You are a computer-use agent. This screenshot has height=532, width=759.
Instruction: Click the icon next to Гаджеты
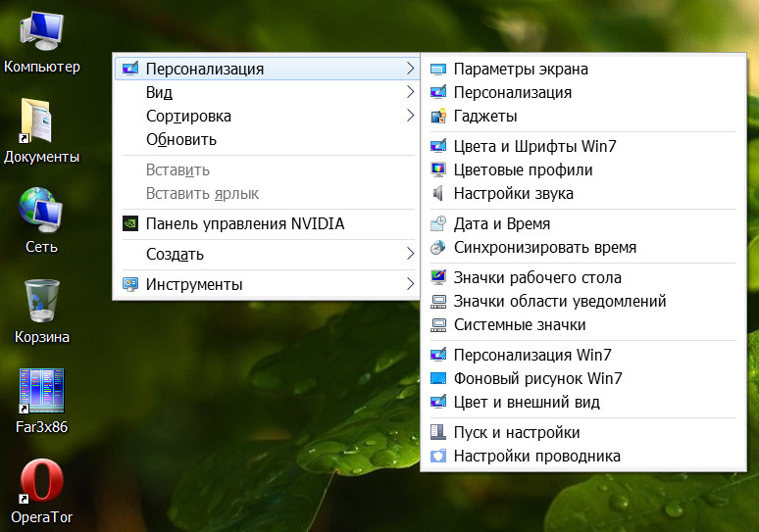[438, 116]
